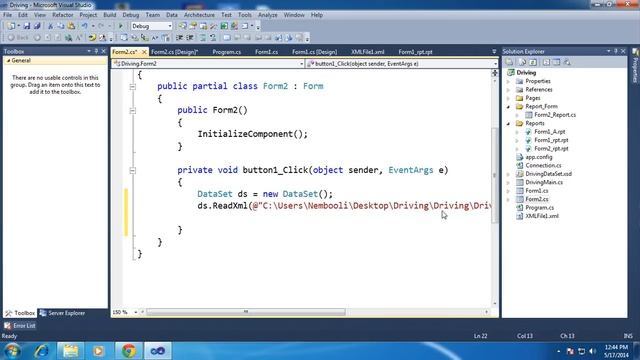Collapse the Reports folder in Solution Explorer
The height and width of the screenshot is (360, 640).
click(509, 123)
